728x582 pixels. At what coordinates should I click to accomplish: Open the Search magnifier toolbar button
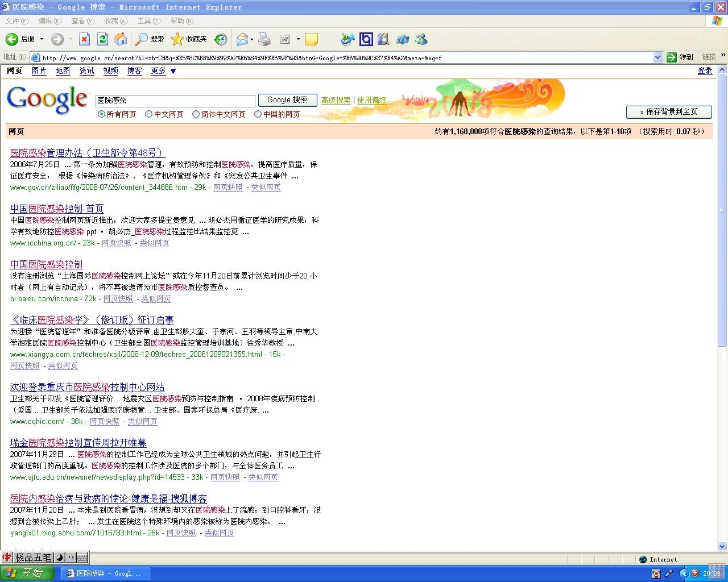(150, 39)
